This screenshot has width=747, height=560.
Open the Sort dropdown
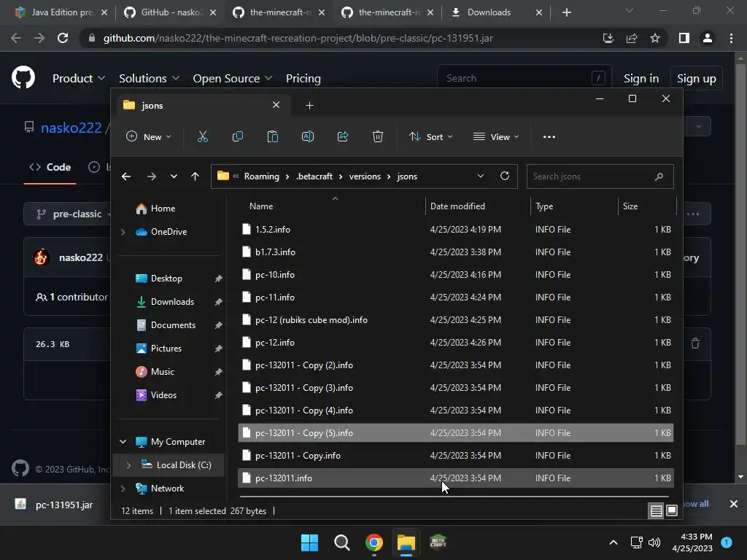point(430,136)
